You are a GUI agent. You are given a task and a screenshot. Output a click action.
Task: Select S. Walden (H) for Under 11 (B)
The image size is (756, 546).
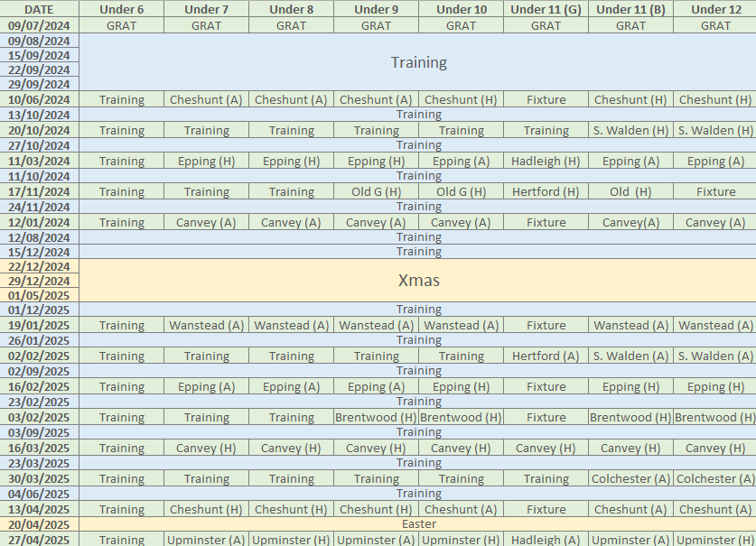(x=630, y=130)
